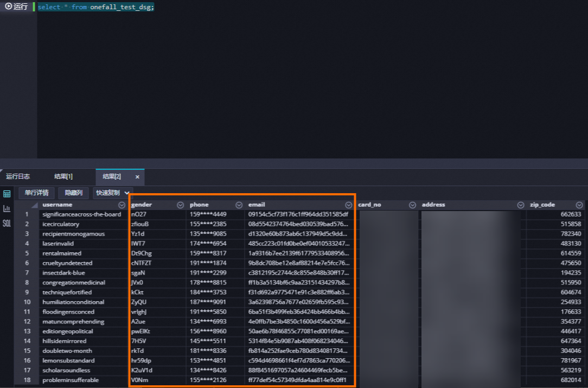Open card_no column dropdown arrow

click(x=412, y=205)
